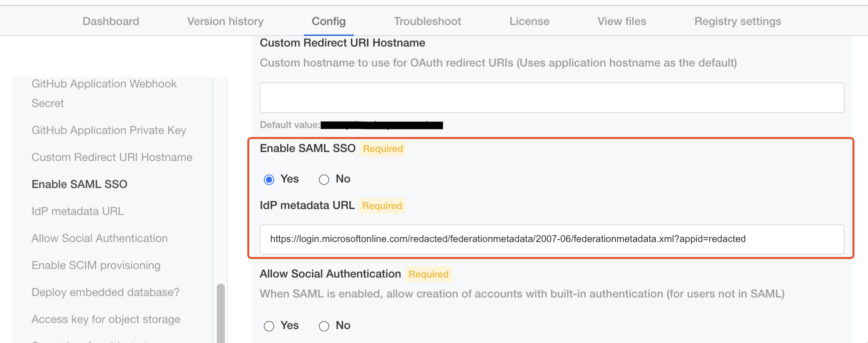Screen dimensions: 868x343
Task: Jump to Enable SCIM provisioning setting
Action: (x=96, y=265)
